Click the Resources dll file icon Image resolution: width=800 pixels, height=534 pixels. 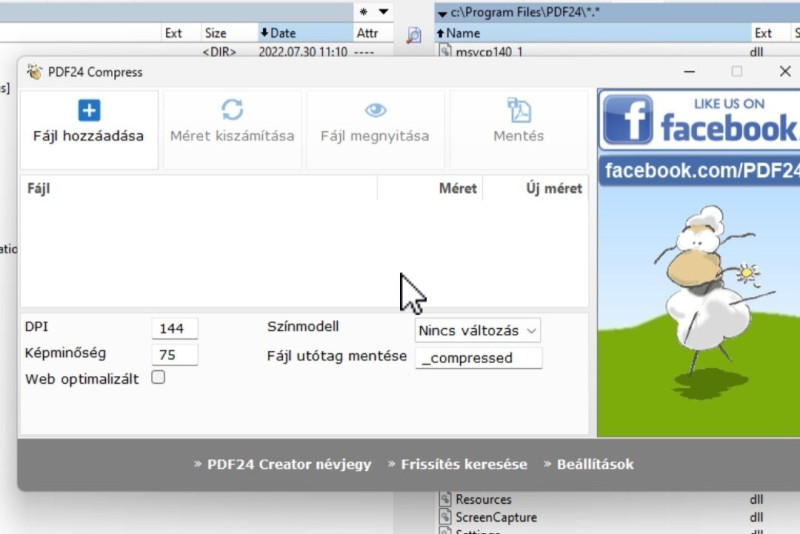point(445,498)
